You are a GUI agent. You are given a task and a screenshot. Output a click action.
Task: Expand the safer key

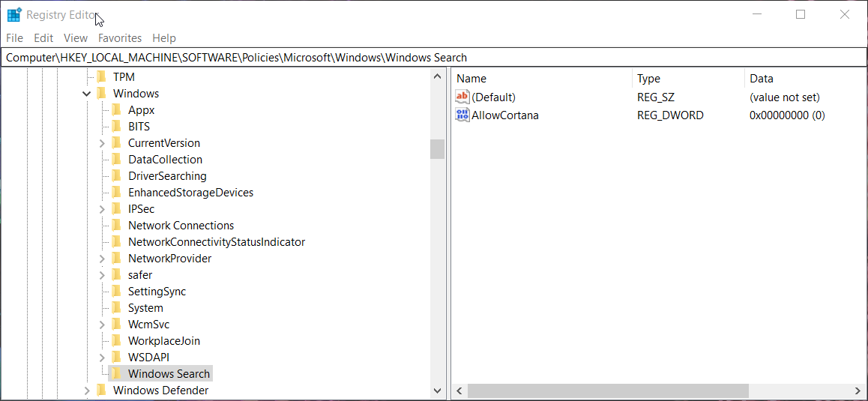102,275
